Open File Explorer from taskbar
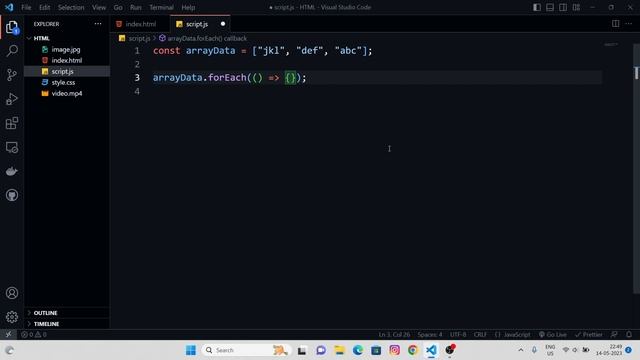 (x=339, y=350)
